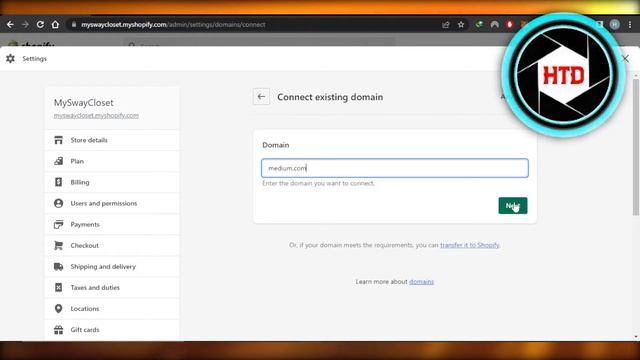640x360 pixels.
Task: Select Users and permissions
Action: pyautogui.click(x=112, y=203)
